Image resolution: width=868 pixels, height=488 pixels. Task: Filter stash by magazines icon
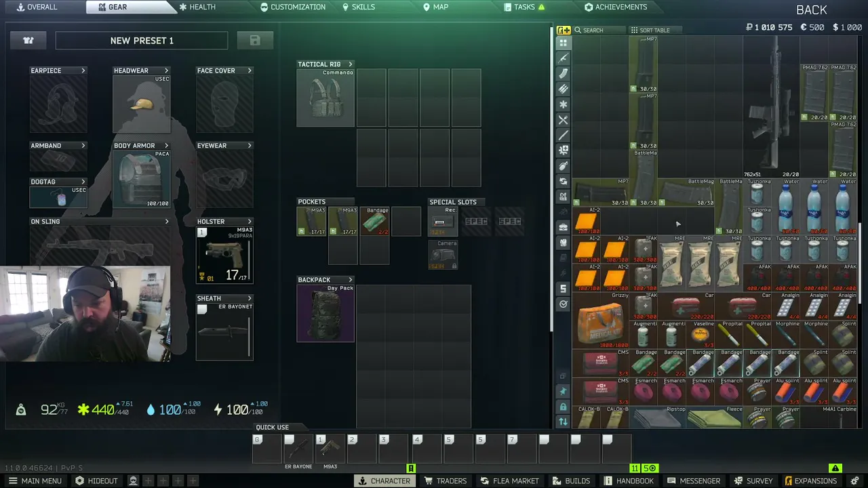tap(563, 74)
